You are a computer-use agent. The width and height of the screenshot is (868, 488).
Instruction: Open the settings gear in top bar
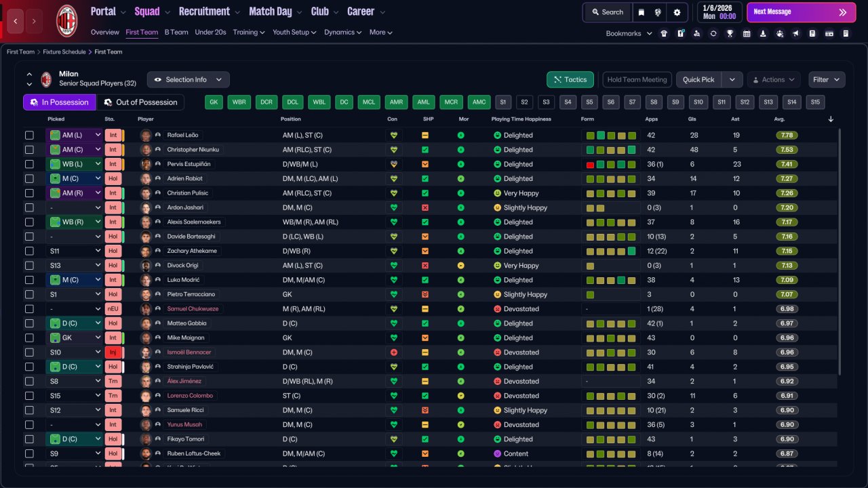[x=677, y=12]
